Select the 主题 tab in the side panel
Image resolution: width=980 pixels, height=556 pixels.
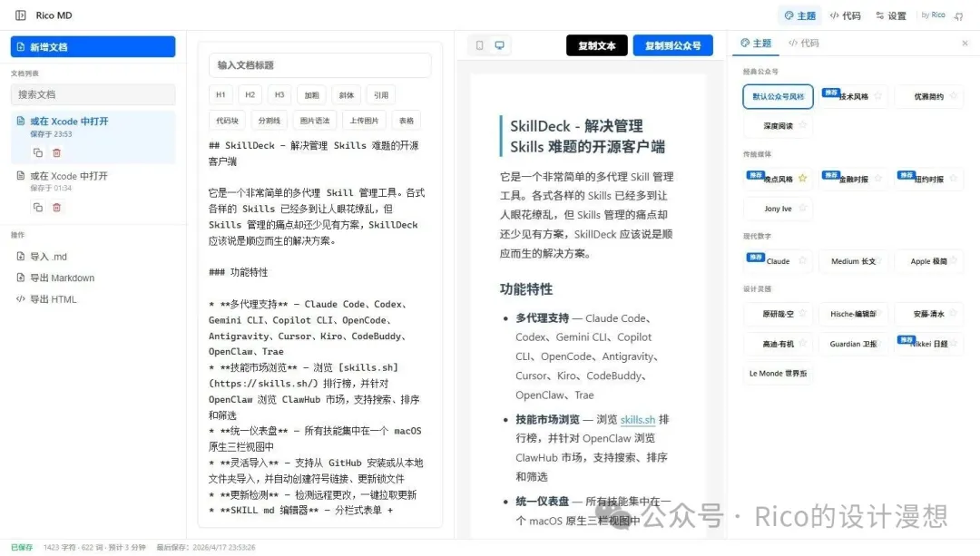[x=756, y=44]
